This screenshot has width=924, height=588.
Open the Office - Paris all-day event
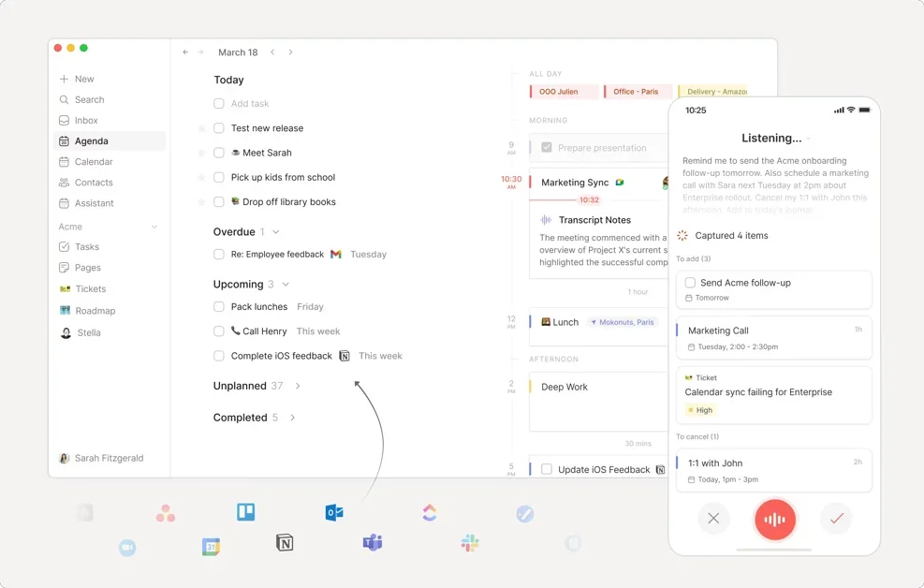[638, 92]
